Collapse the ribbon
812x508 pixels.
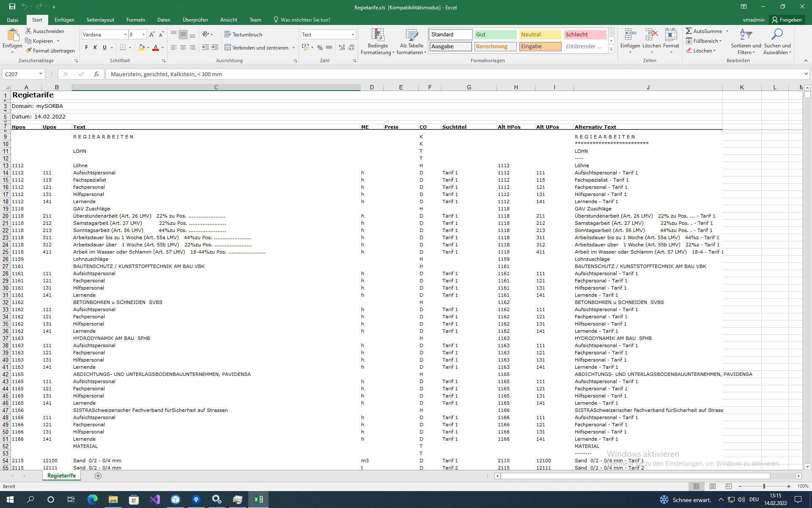806,61
